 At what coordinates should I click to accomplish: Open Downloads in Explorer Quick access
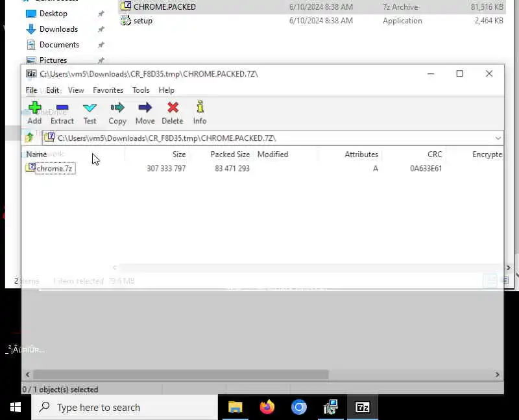(x=58, y=29)
